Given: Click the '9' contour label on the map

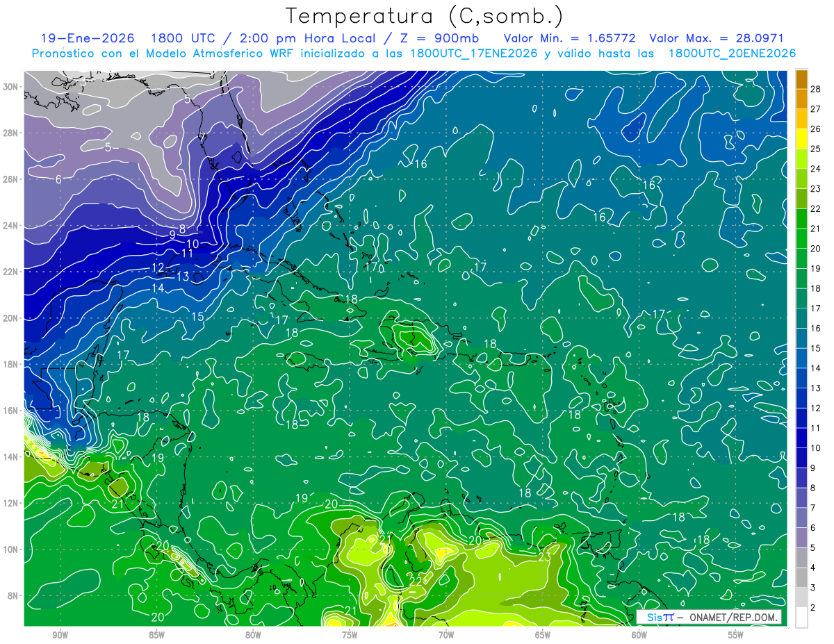Looking at the screenshot, I should 172,235.
